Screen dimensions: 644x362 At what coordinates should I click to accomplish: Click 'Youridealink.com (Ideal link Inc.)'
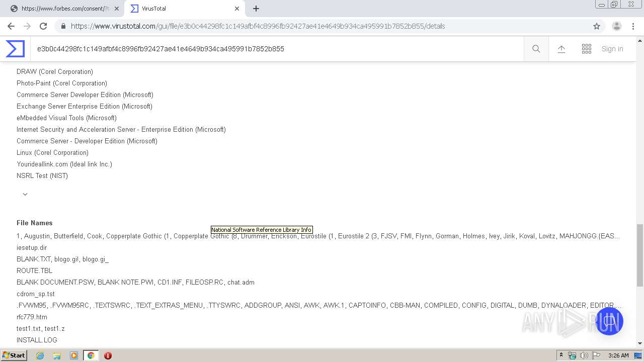(64, 164)
